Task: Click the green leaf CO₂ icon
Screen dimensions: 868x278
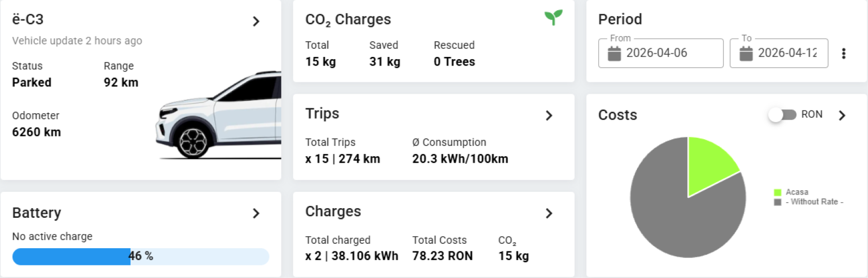Action: coord(553,17)
